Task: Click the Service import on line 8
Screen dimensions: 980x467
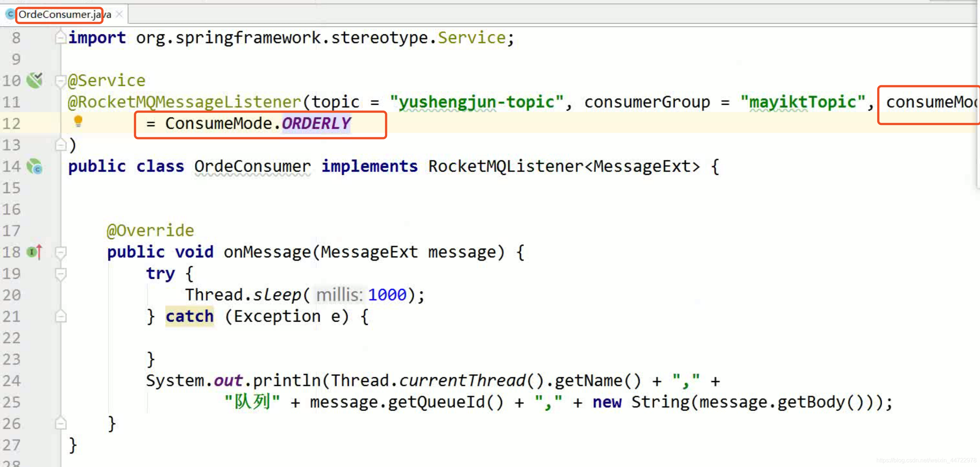Action: (x=472, y=37)
